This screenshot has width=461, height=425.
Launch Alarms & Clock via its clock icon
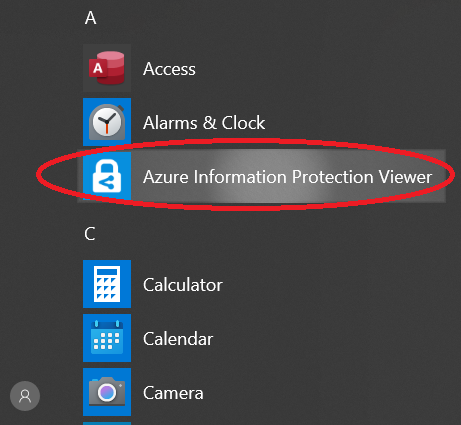point(107,122)
